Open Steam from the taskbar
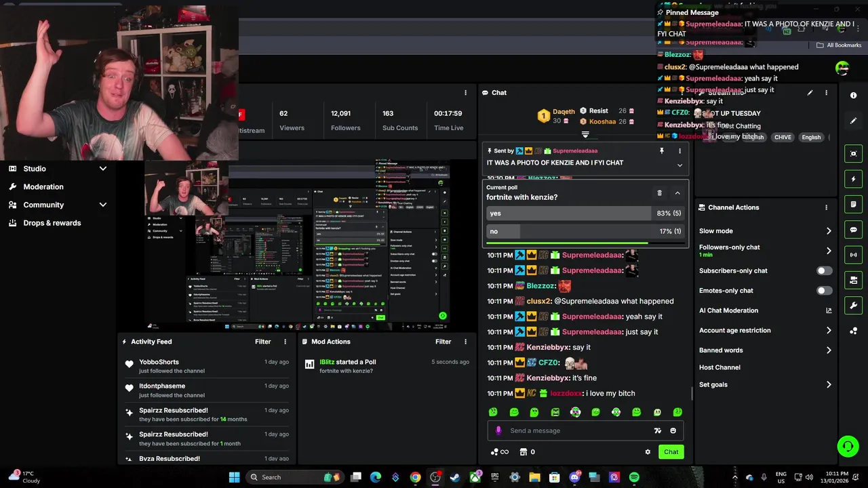868x488 pixels. (455, 477)
